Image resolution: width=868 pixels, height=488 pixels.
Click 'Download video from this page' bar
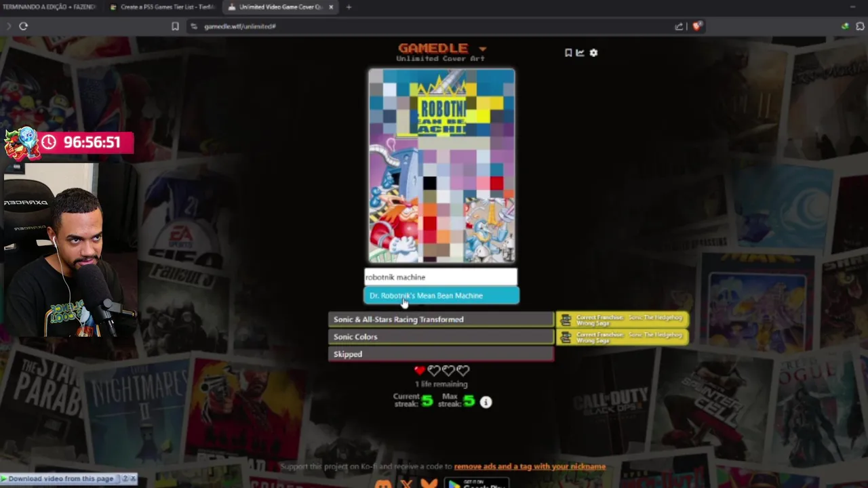click(x=61, y=479)
